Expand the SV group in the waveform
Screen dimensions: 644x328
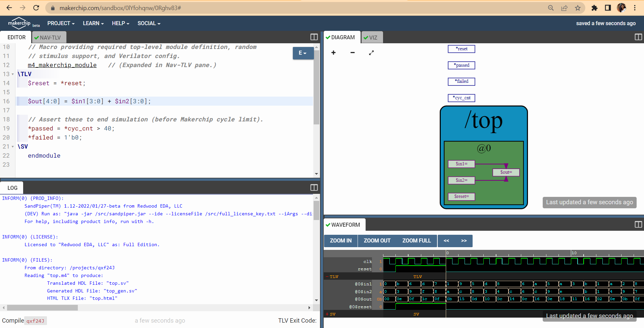point(327,314)
